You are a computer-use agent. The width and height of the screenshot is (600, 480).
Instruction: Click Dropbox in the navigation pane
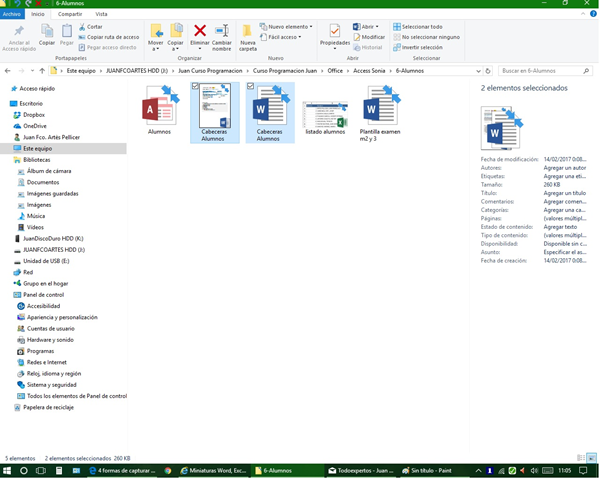35,115
